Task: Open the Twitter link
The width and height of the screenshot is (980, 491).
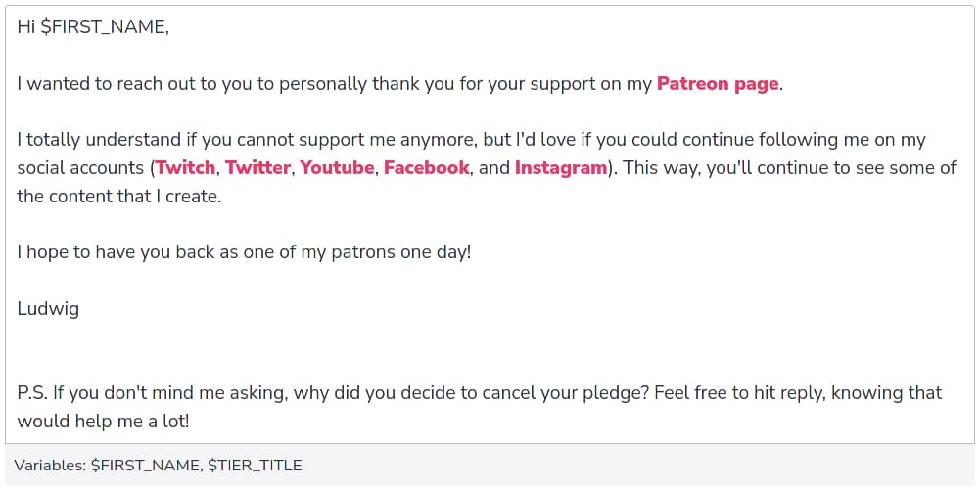Action: pyautogui.click(x=257, y=167)
